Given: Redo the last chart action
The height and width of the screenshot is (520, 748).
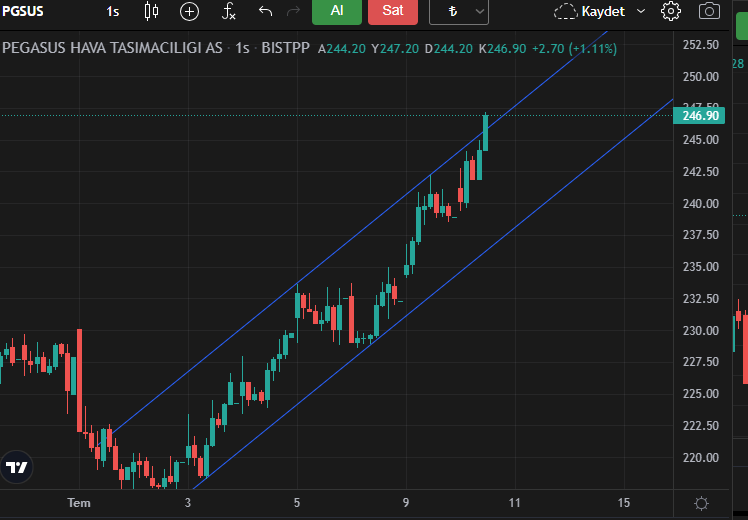Looking at the screenshot, I should pyautogui.click(x=293, y=11).
